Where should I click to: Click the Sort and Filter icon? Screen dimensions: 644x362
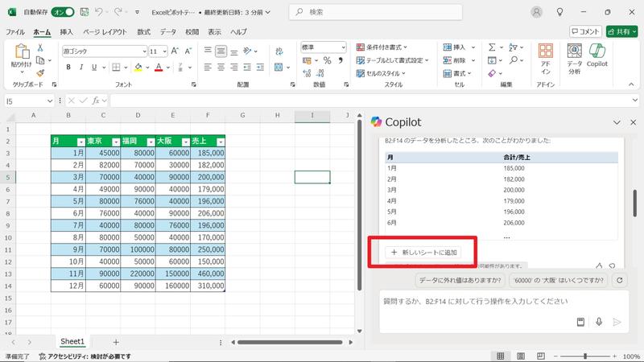coord(513,47)
